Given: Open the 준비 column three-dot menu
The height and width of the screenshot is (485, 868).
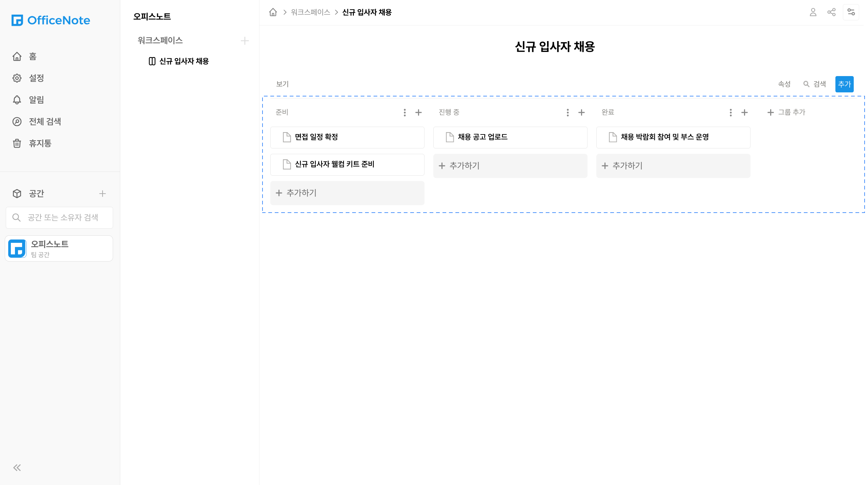Looking at the screenshot, I should click(x=404, y=112).
